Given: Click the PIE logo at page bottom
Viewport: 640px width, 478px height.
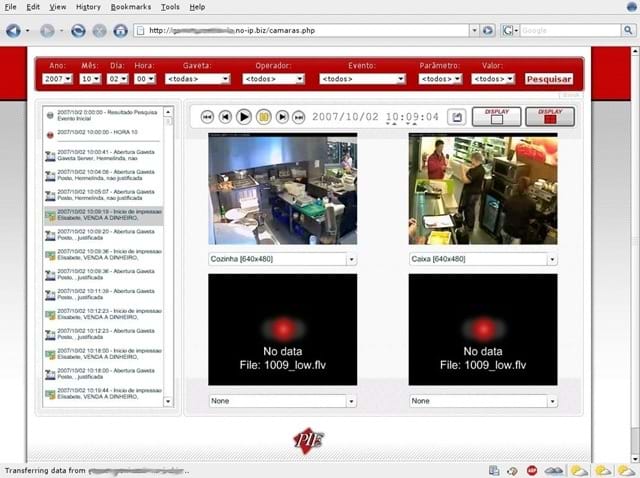Looking at the screenshot, I should tap(309, 440).
